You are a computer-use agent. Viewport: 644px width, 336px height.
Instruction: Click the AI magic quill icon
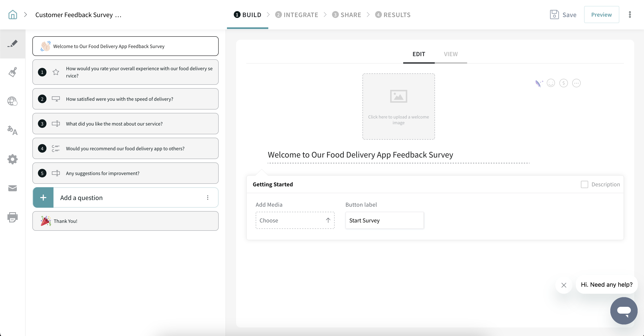pos(539,83)
